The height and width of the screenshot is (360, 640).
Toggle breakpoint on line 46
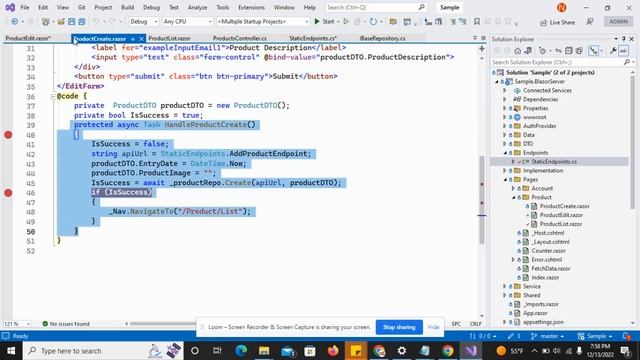(8, 193)
